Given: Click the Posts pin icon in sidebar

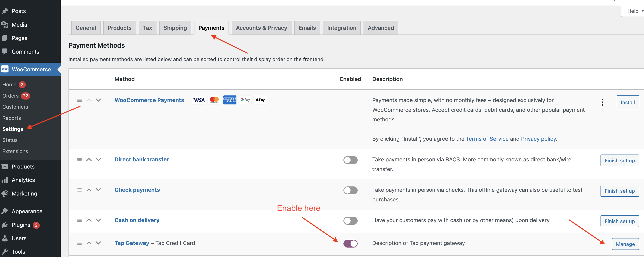Looking at the screenshot, I should (5, 11).
